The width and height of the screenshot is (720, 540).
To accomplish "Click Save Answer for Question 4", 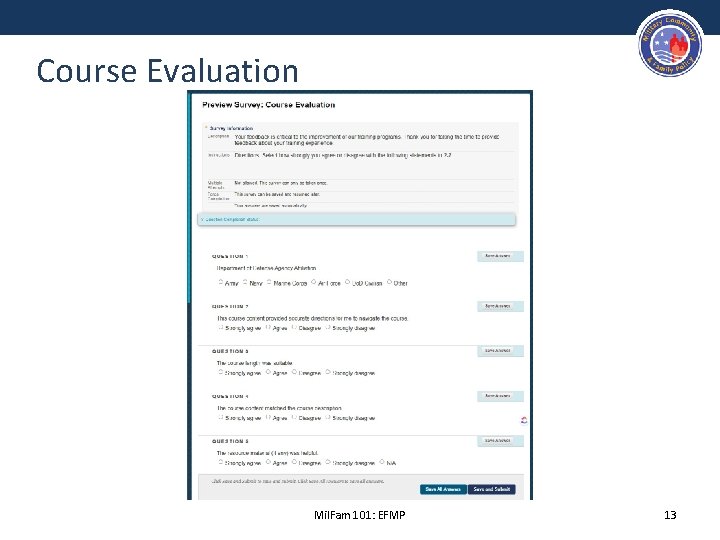I will pos(500,396).
